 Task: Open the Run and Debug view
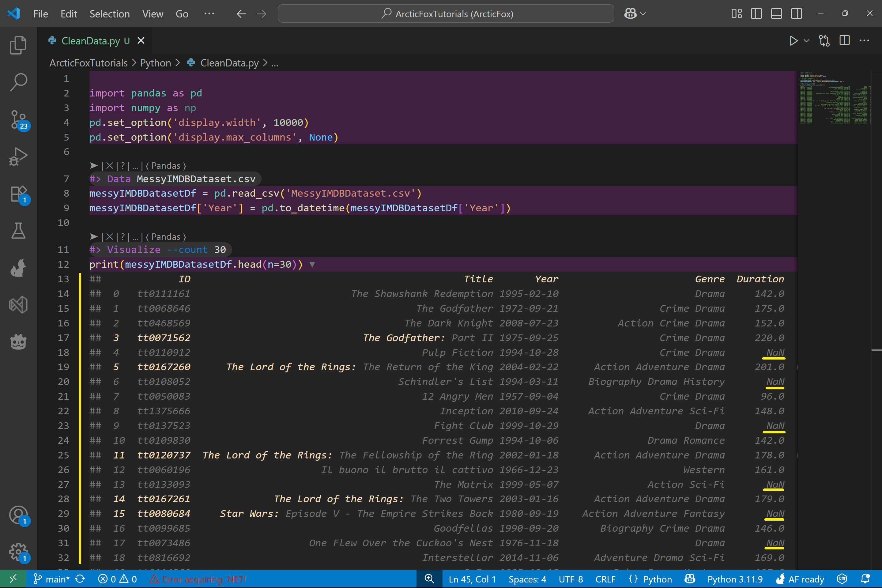[18, 156]
